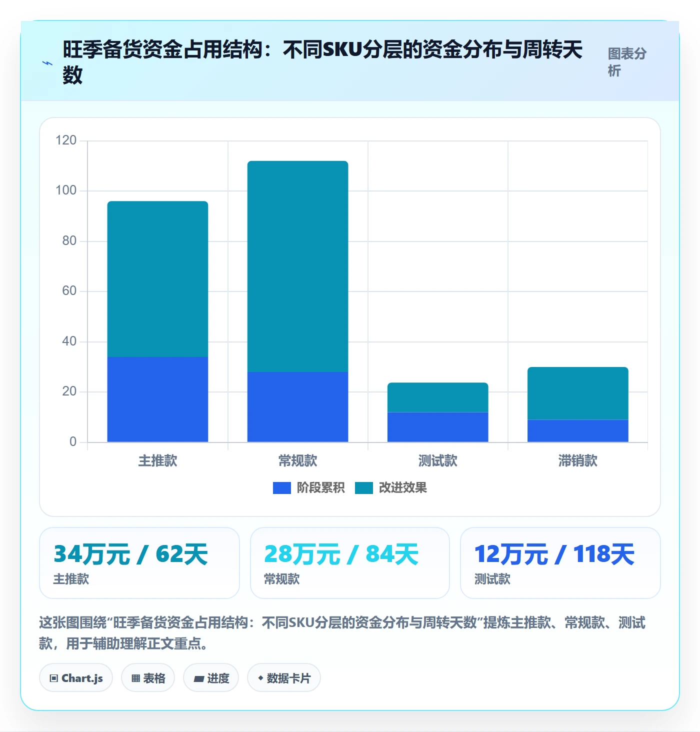Click the lightning bolt icon beside the title

point(47,63)
